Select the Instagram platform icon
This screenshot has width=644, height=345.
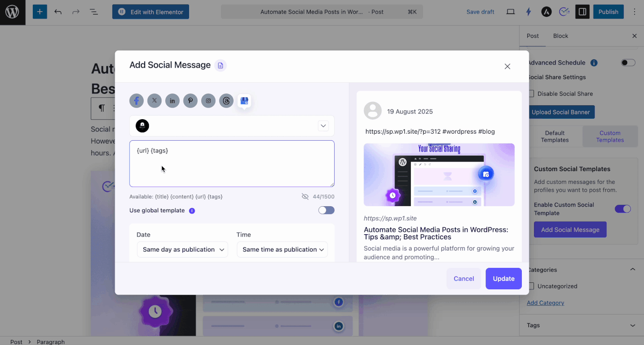tap(208, 101)
